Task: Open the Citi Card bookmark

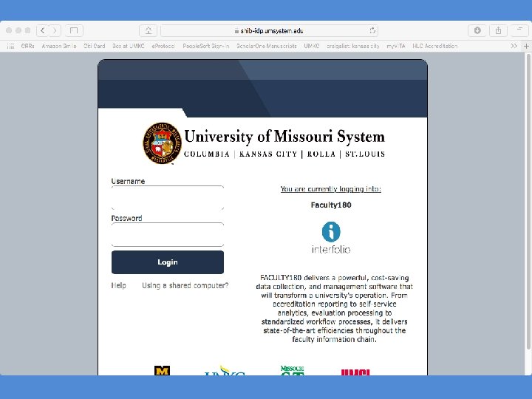Action: click(95, 46)
